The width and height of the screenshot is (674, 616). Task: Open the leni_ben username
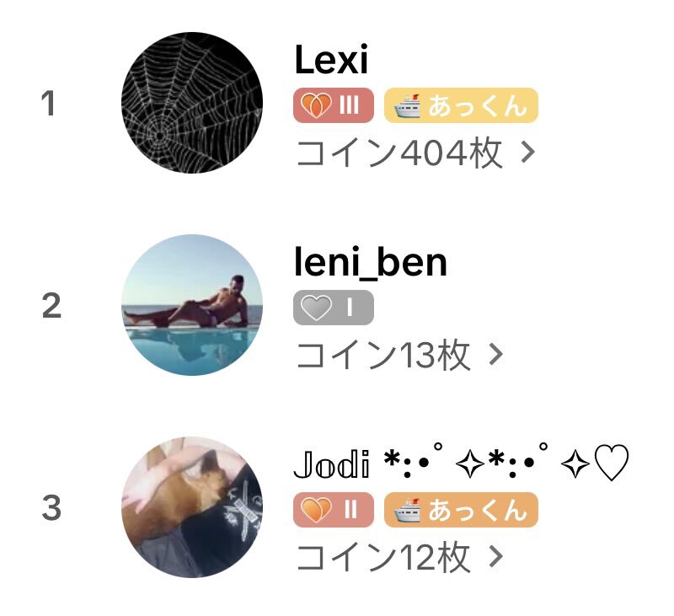coord(371,262)
